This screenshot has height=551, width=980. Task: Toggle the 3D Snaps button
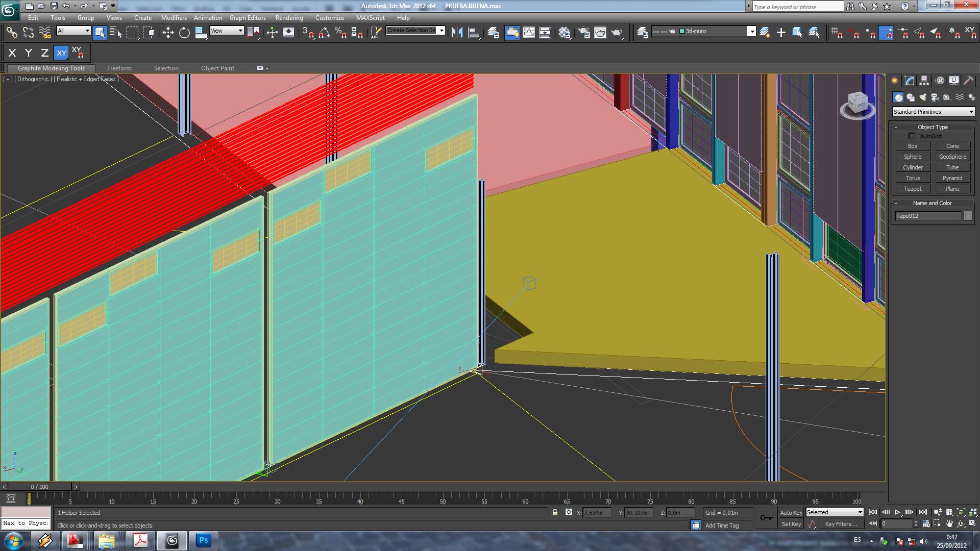[308, 33]
